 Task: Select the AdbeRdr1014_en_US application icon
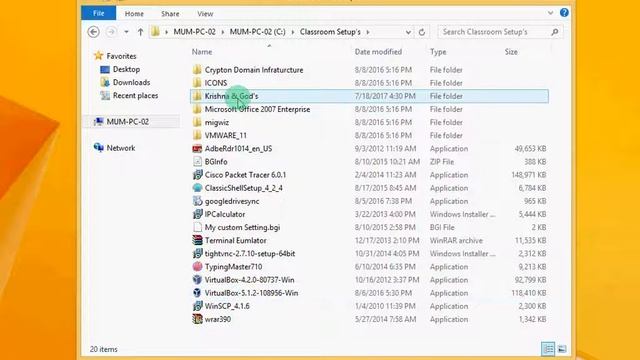[x=197, y=149]
